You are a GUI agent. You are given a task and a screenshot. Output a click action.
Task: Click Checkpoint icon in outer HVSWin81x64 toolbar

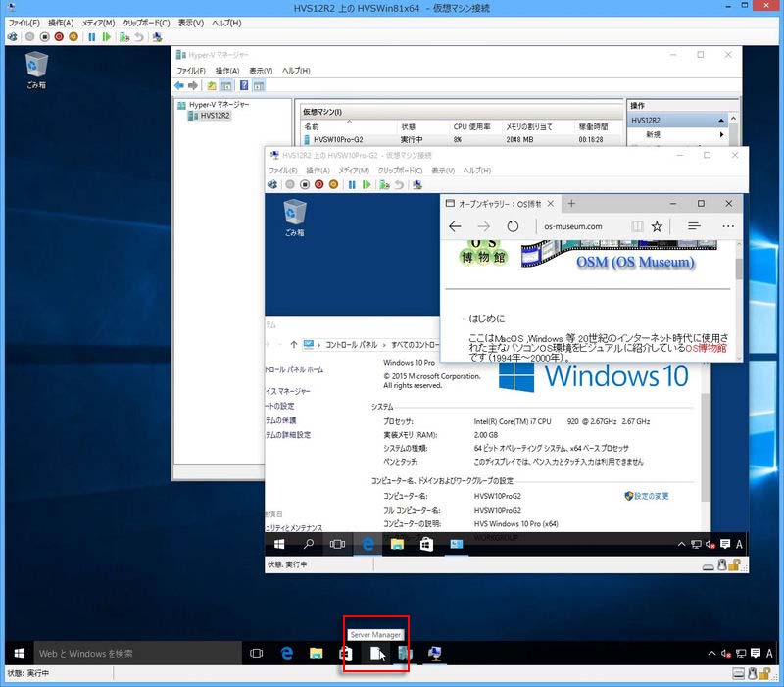coord(124,37)
